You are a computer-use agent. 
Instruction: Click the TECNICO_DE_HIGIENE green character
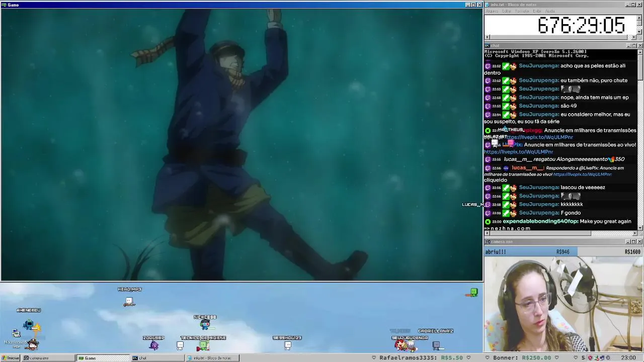(x=203, y=345)
